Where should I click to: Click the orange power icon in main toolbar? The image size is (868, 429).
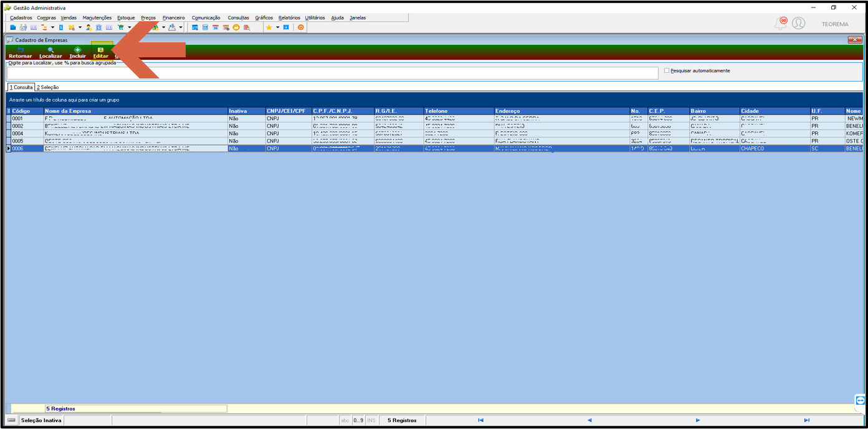click(x=301, y=27)
